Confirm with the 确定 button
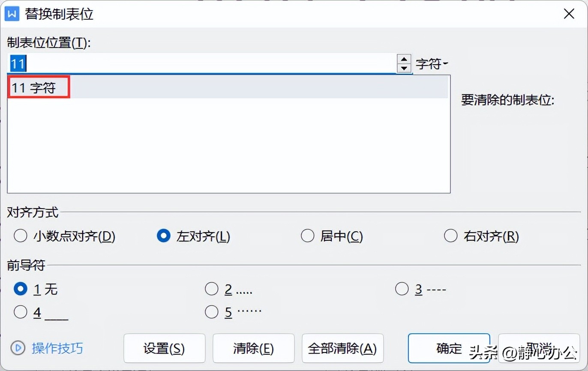 tap(449, 348)
